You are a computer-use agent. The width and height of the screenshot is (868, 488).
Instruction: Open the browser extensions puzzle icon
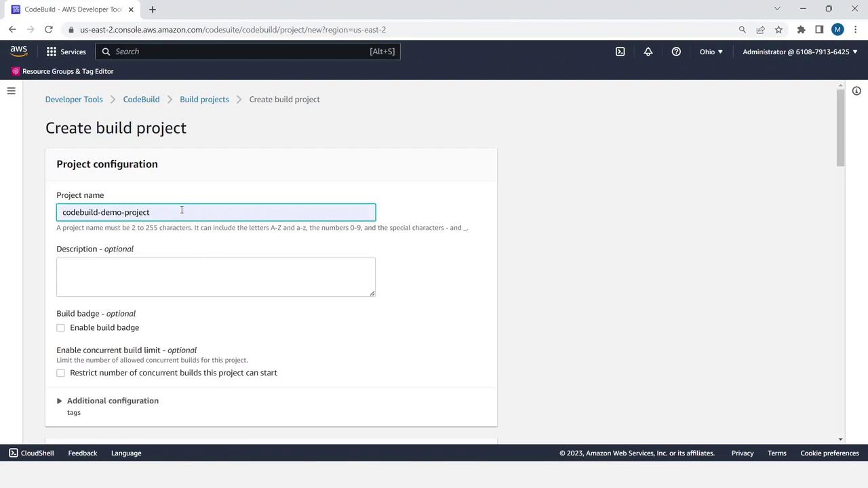point(801,30)
